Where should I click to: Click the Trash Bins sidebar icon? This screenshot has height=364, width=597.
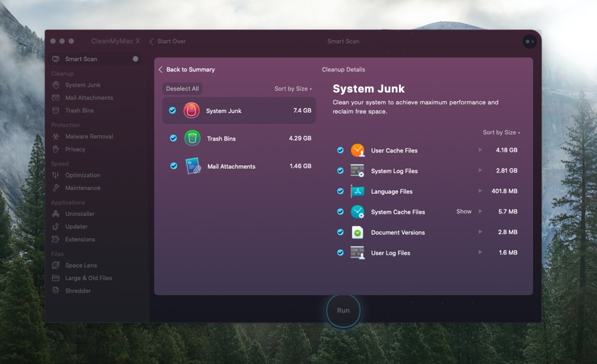point(55,110)
